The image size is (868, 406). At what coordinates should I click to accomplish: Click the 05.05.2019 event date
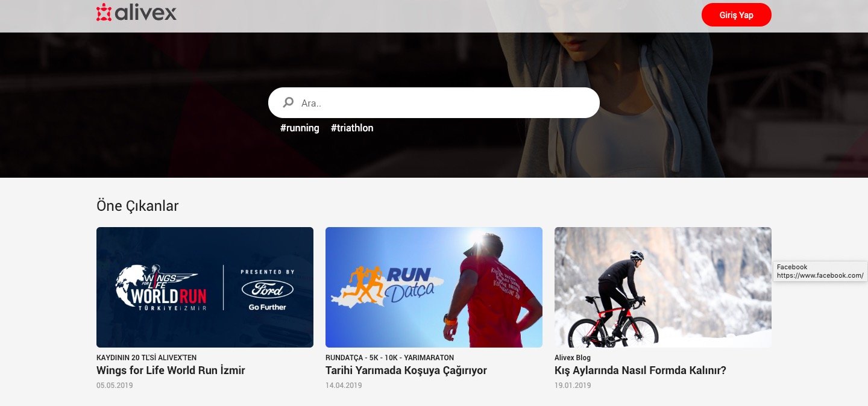coord(115,386)
